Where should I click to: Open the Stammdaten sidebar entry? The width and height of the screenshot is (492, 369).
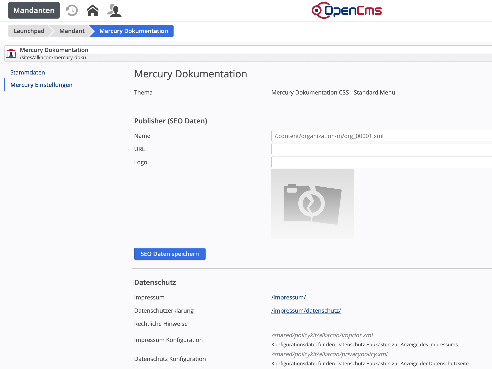28,72
